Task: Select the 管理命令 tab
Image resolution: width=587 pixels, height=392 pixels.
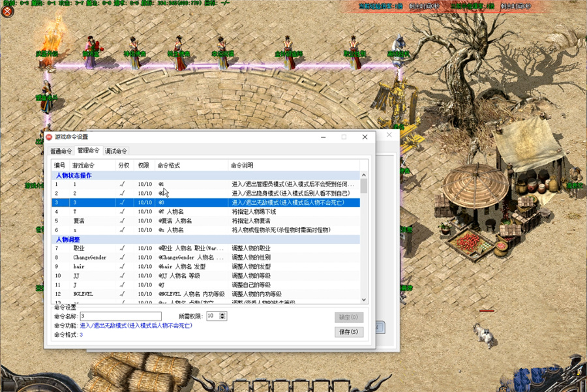Action: 88,150
